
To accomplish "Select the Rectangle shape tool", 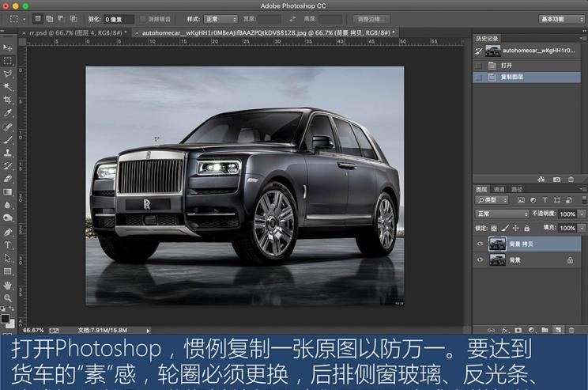I will point(7,271).
